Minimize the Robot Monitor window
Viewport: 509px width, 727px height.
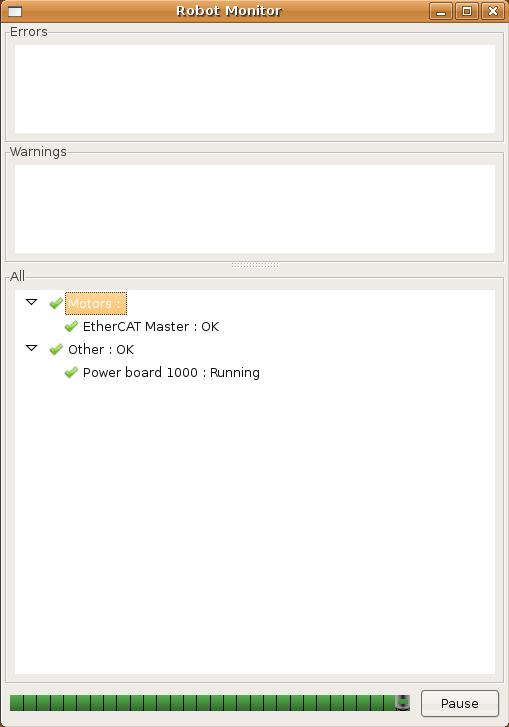pyautogui.click(x=441, y=11)
